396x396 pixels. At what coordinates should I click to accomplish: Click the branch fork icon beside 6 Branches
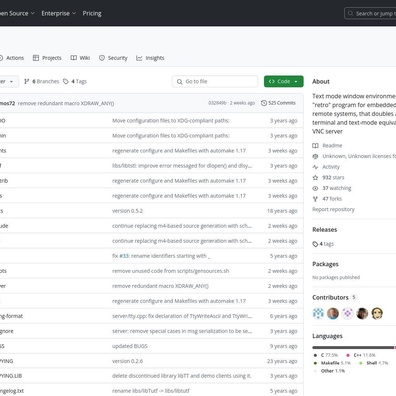tap(27, 81)
